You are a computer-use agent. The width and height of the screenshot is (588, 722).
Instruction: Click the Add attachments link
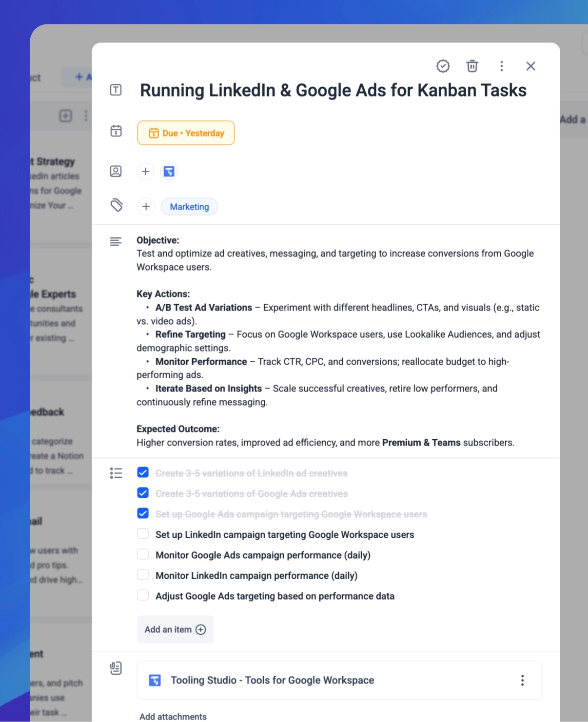tap(173, 716)
